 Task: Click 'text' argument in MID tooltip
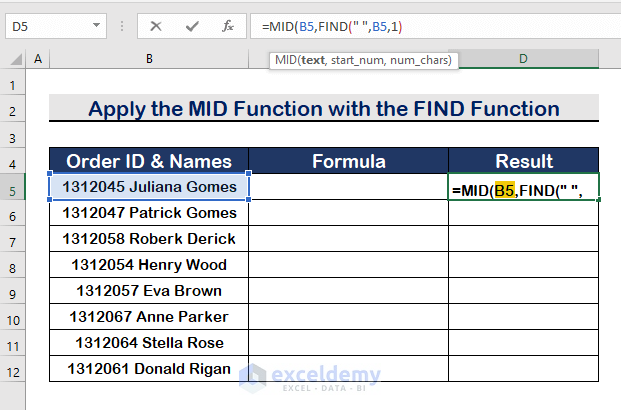(x=312, y=60)
